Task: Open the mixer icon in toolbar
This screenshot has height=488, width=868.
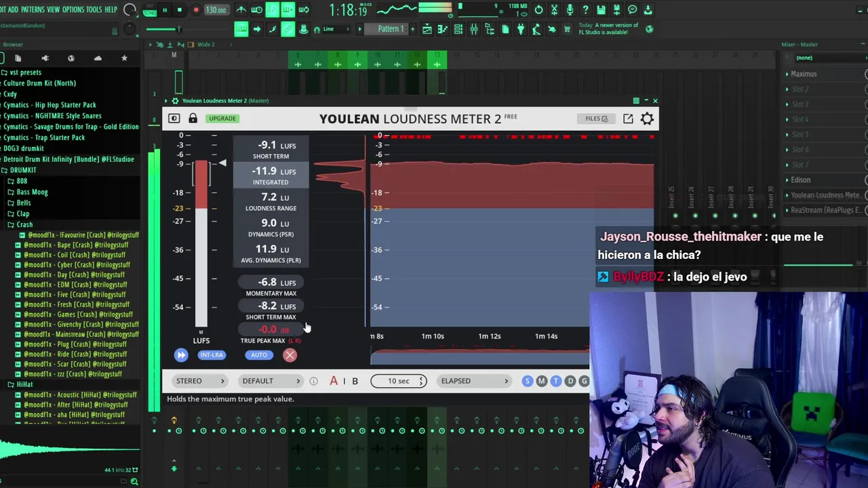Action: tap(474, 29)
